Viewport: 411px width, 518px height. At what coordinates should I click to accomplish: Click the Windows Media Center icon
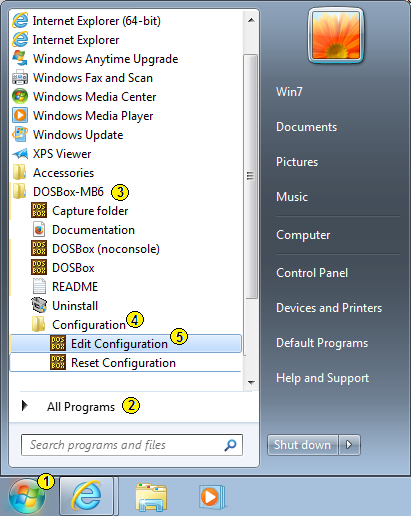click(x=20, y=97)
